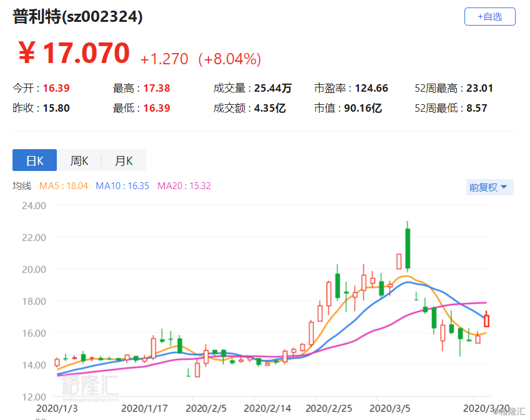Click the 52周最高 value 23.01
The height and width of the screenshot is (420, 530).
click(x=479, y=88)
